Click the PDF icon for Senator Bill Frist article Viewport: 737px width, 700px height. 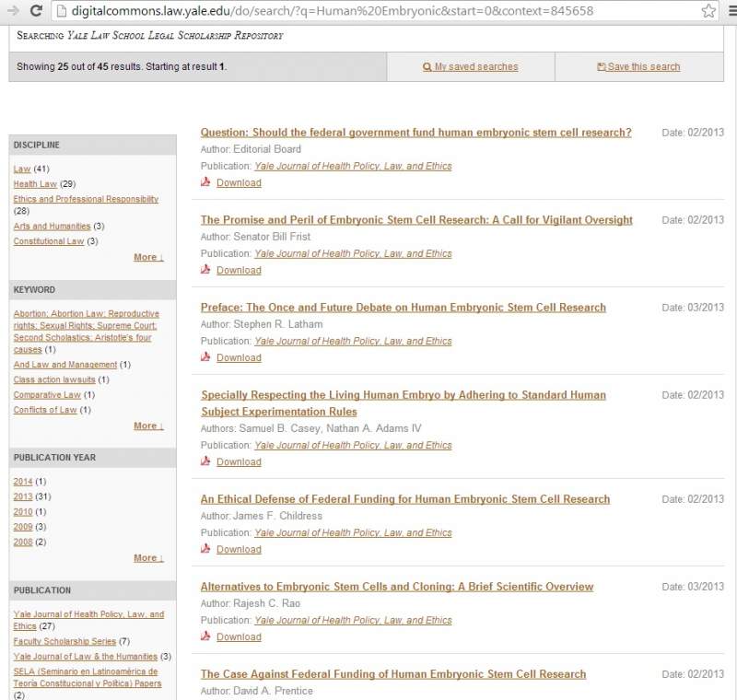point(205,269)
